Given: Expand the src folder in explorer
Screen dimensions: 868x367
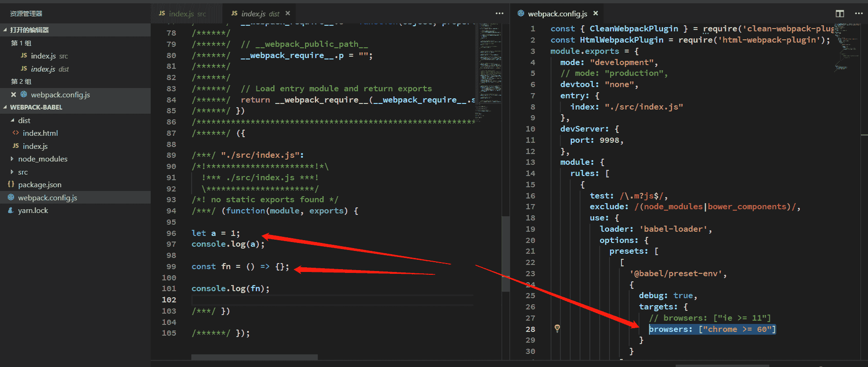Looking at the screenshot, I should tap(12, 172).
